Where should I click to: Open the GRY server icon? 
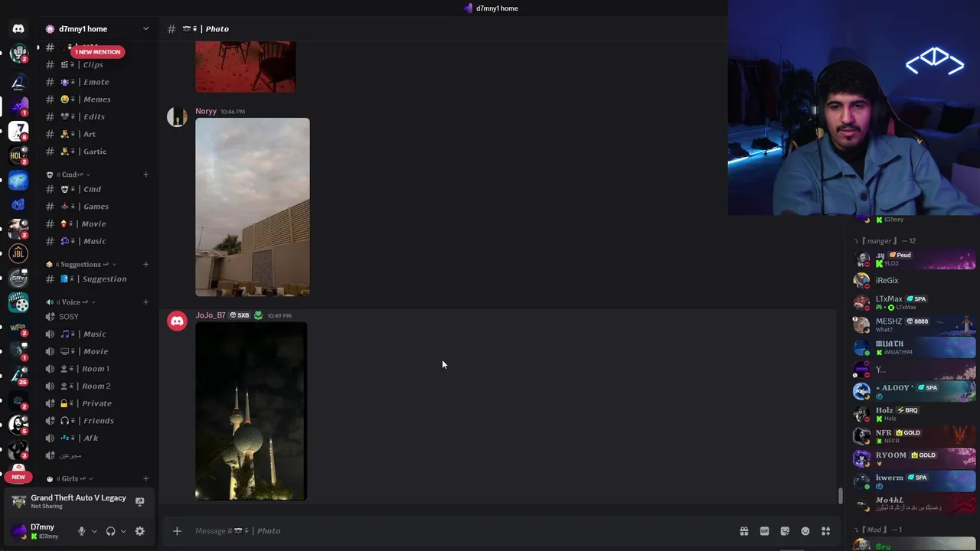[18, 279]
